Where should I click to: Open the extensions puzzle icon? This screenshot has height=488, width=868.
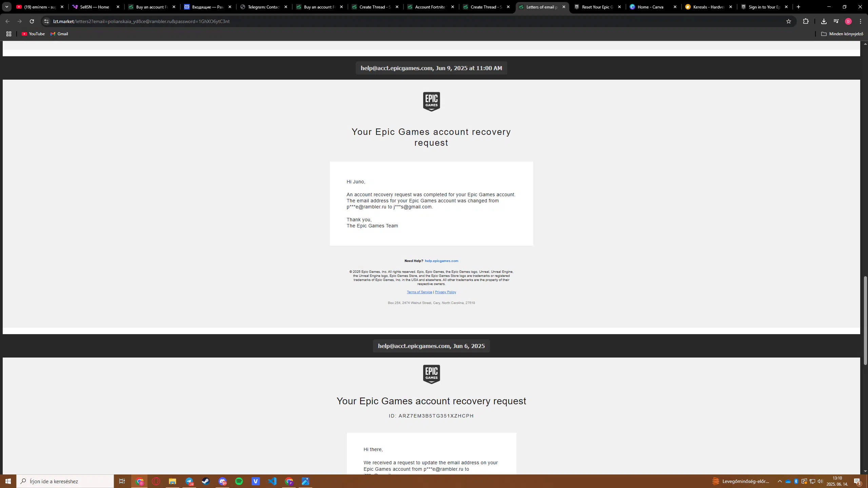806,21
